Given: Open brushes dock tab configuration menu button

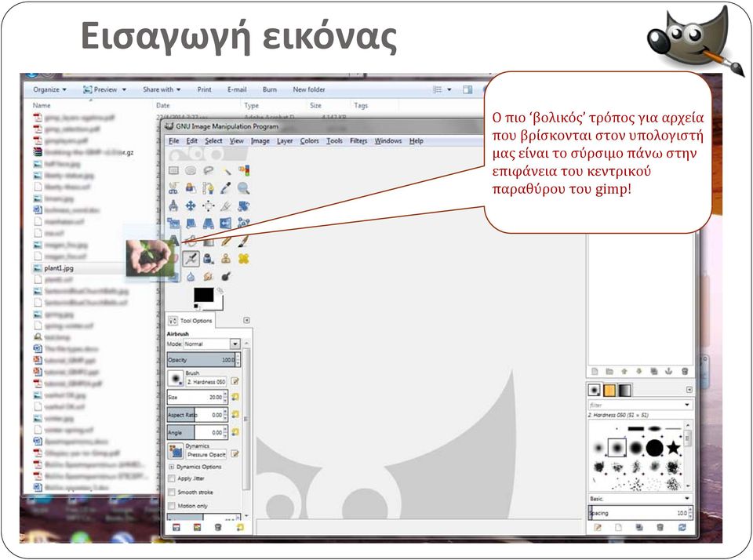Looking at the screenshot, I should pyautogui.click(x=689, y=390).
